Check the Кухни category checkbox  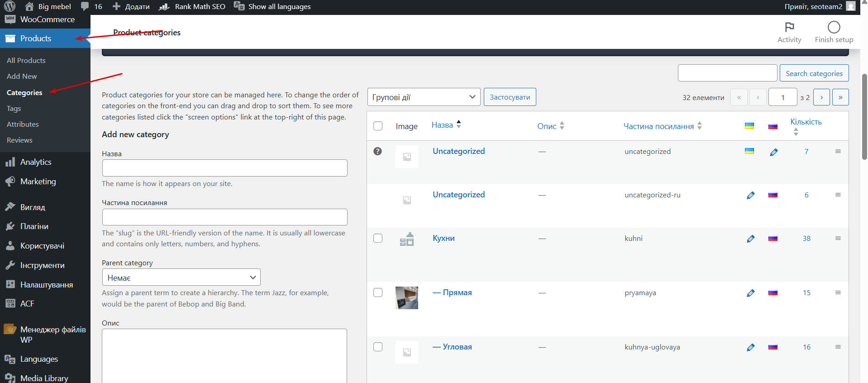[378, 238]
